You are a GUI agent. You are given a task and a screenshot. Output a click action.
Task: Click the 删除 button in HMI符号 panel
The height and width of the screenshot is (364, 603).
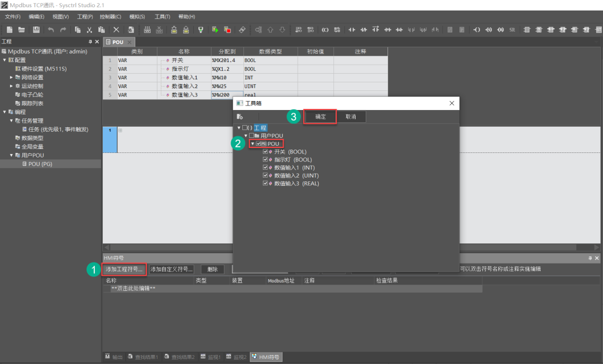pyautogui.click(x=212, y=269)
